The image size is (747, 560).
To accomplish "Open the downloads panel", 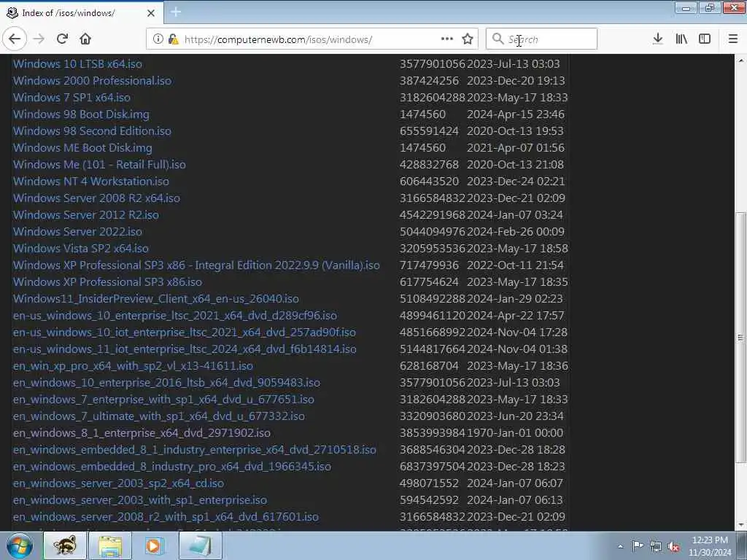I will click(657, 39).
